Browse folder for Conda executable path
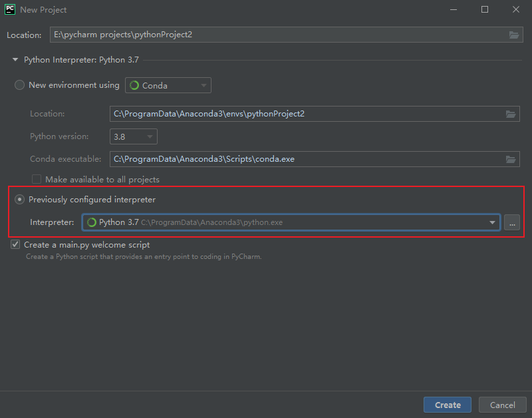 click(511, 159)
